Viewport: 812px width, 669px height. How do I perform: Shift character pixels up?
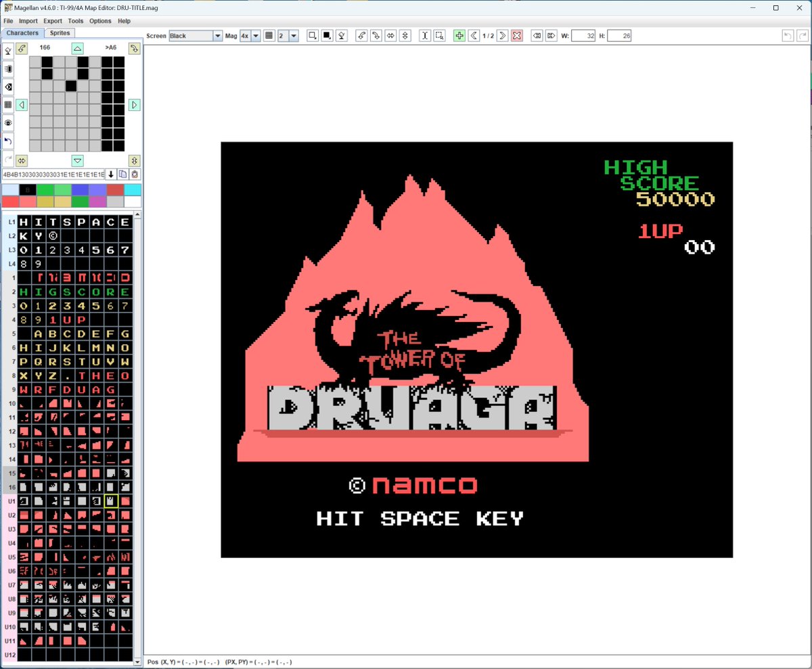pos(78,49)
